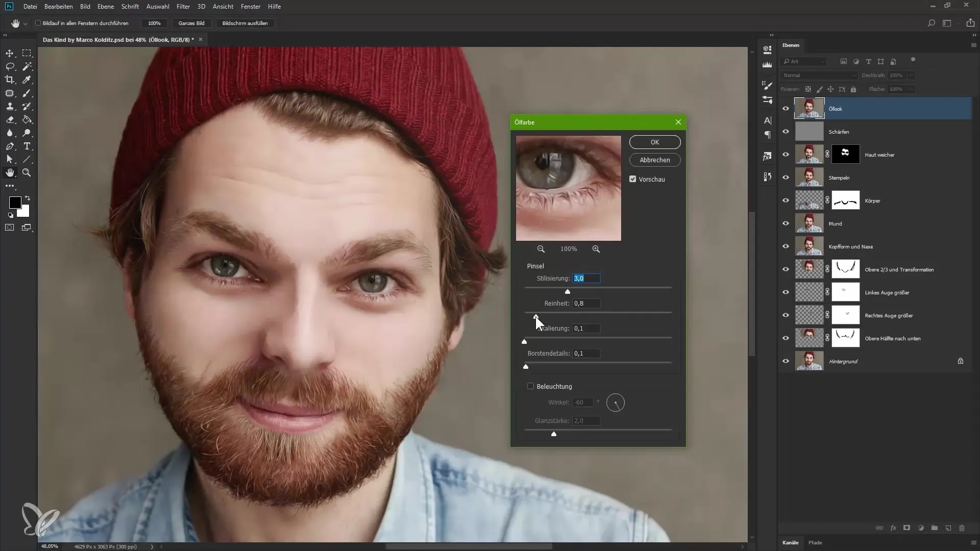
Task: Open the status bar info arrow
Action: [152, 546]
